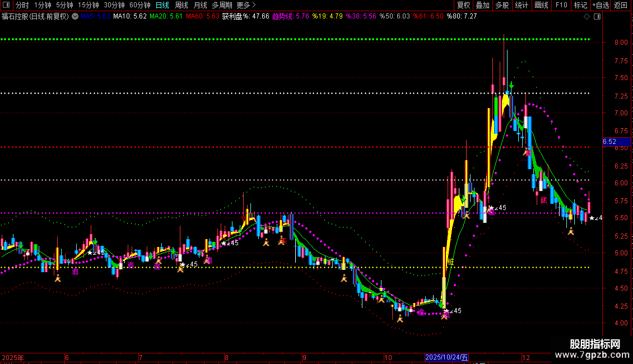
Task: Click the 2025年 label on time axis
Action: (x=12, y=357)
